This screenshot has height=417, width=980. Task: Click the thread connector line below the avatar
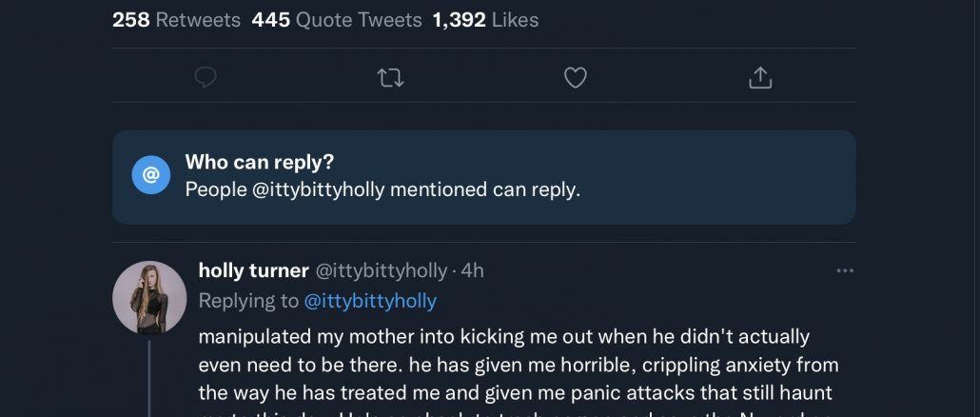pyautogui.click(x=149, y=381)
